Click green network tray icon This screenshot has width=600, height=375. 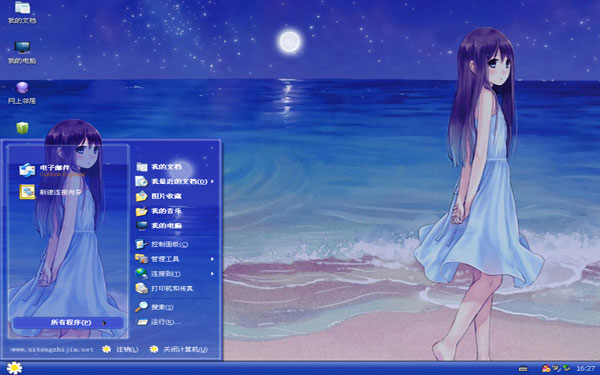567,368
